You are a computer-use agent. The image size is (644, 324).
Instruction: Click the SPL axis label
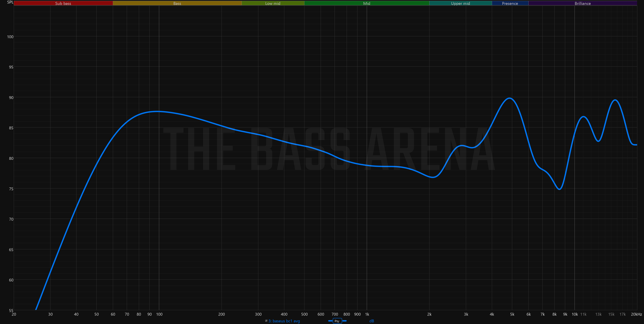point(10,2)
